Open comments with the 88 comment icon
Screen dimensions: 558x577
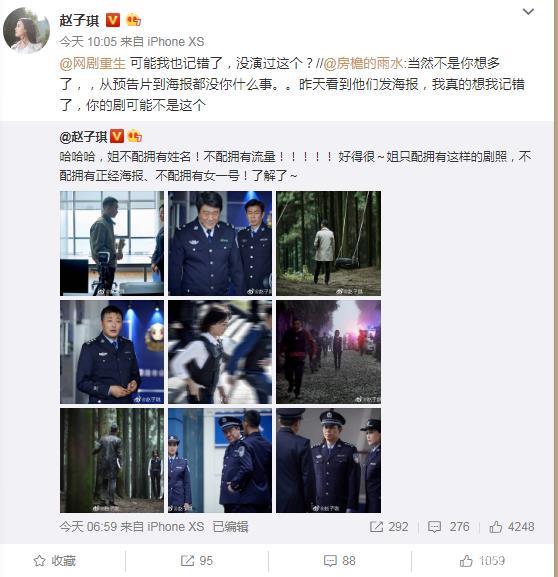tap(330, 561)
